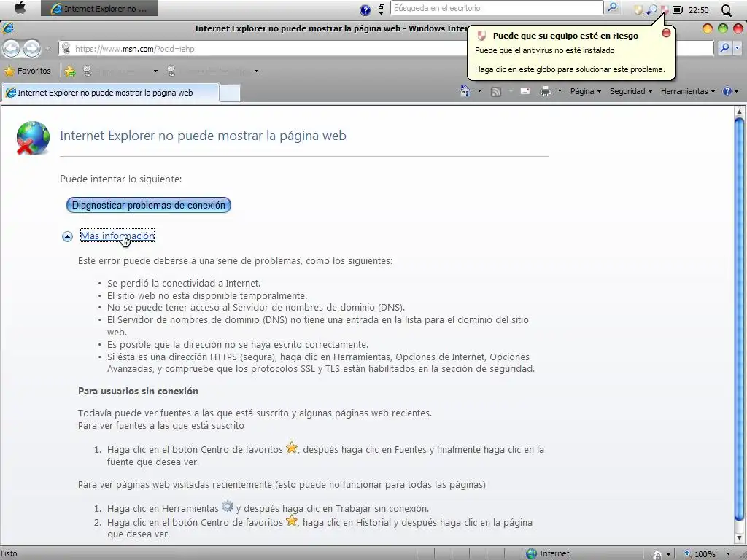Open the search provider dropdown arrow
The width and height of the screenshot is (747, 560).
738,47
